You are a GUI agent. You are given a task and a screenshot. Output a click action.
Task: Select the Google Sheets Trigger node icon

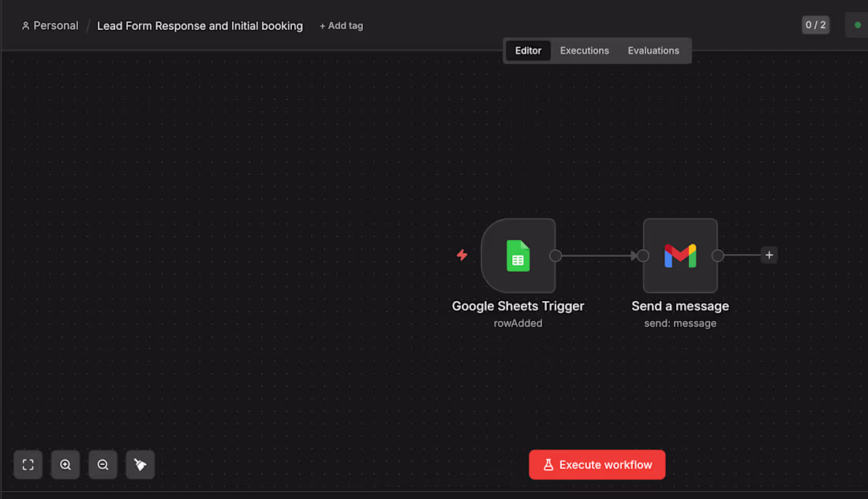[518, 256]
